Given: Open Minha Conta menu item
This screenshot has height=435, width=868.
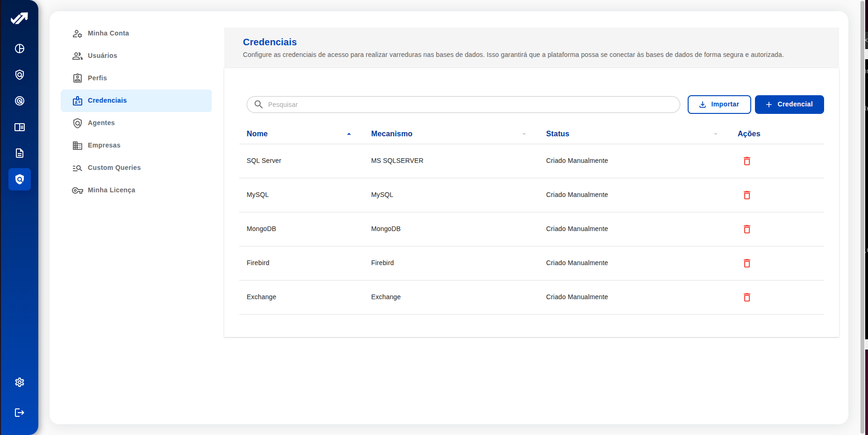Looking at the screenshot, I should point(108,33).
